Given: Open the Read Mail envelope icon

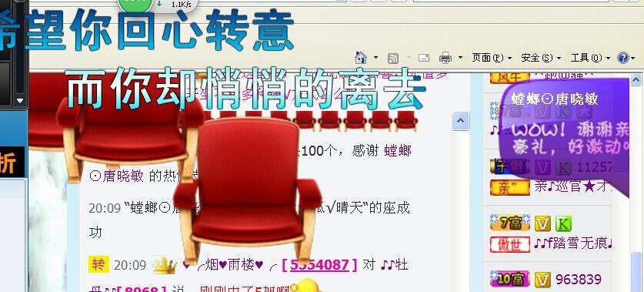Looking at the screenshot, I should (424, 58).
